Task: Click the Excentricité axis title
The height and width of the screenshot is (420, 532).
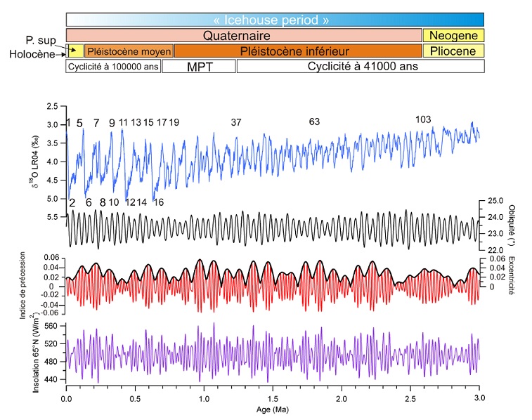Action: (512, 275)
